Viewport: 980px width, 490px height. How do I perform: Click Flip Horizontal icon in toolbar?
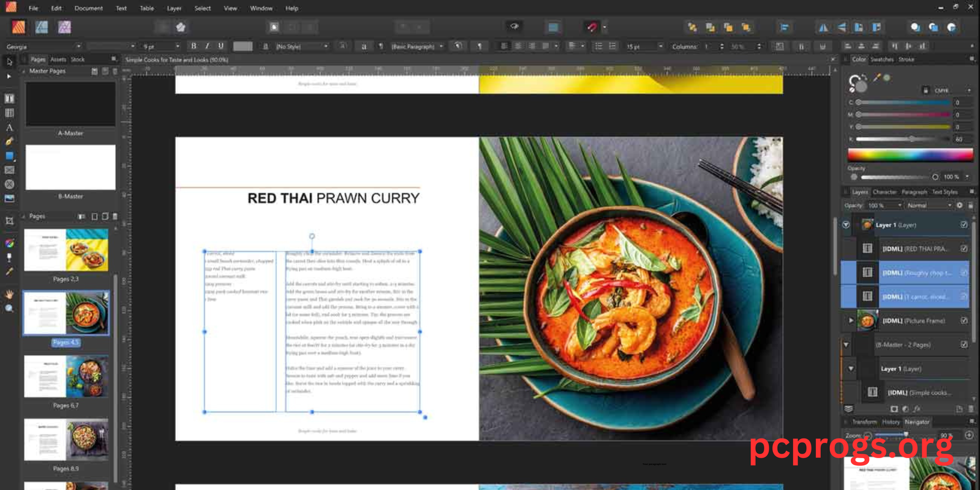[x=824, y=27]
